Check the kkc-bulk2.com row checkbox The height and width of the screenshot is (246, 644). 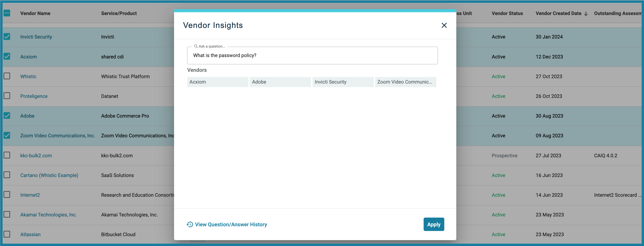pos(7,155)
